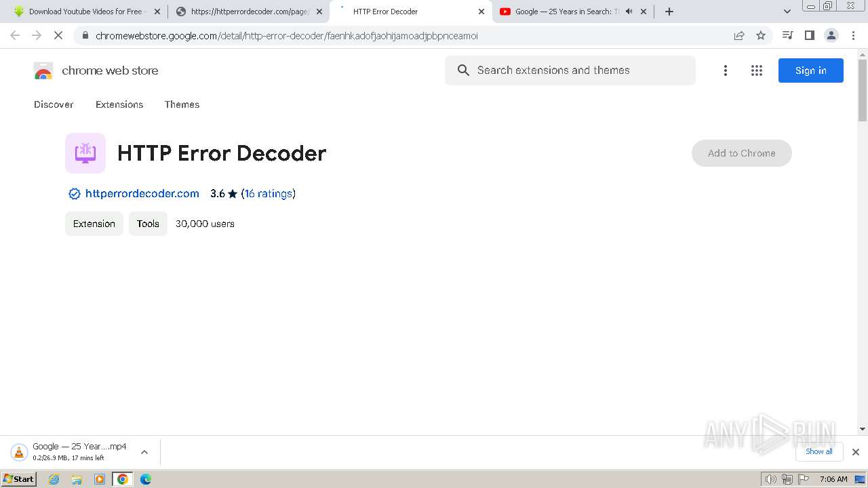This screenshot has width=868, height=488.
Task: Open File Explorer from the taskbar
Action: [x=77, y=479]
